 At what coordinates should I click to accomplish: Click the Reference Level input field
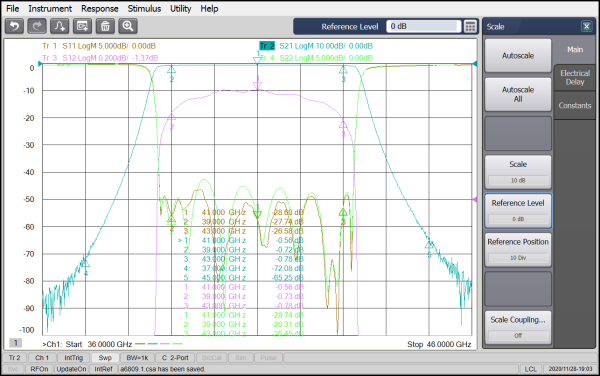coord(423,26)
